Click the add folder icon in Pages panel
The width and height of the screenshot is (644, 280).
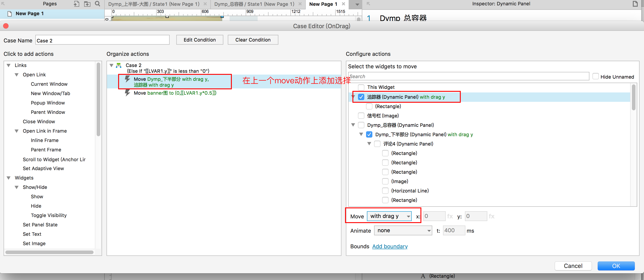coord(87,4)
